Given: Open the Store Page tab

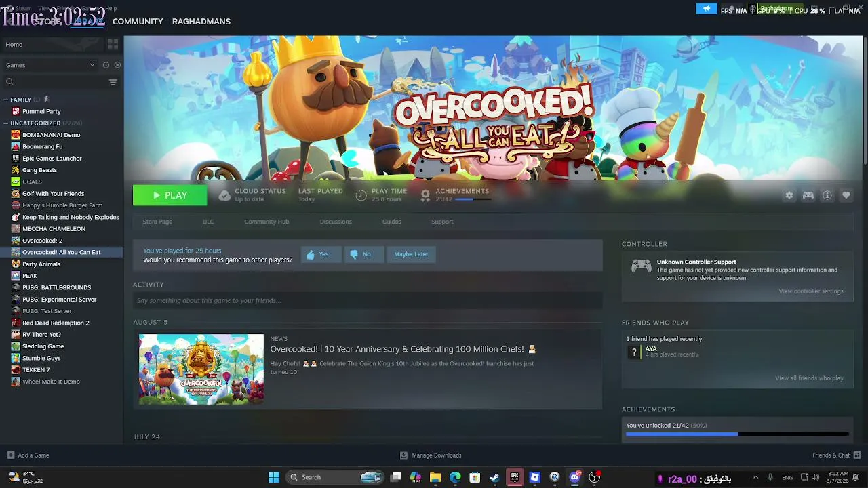Looking at the screenshot, I should coord(157,222).
